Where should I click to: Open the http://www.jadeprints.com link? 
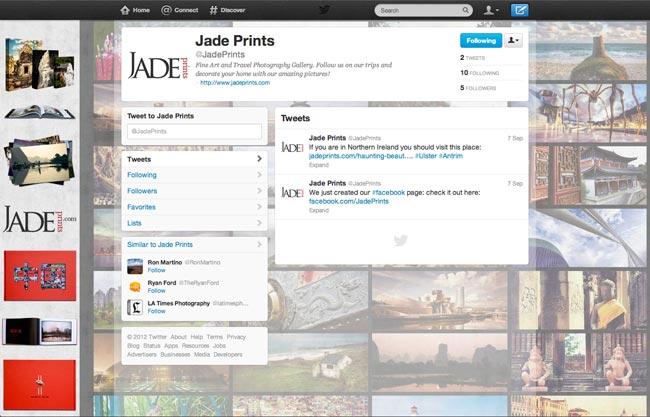coord(235,83)
